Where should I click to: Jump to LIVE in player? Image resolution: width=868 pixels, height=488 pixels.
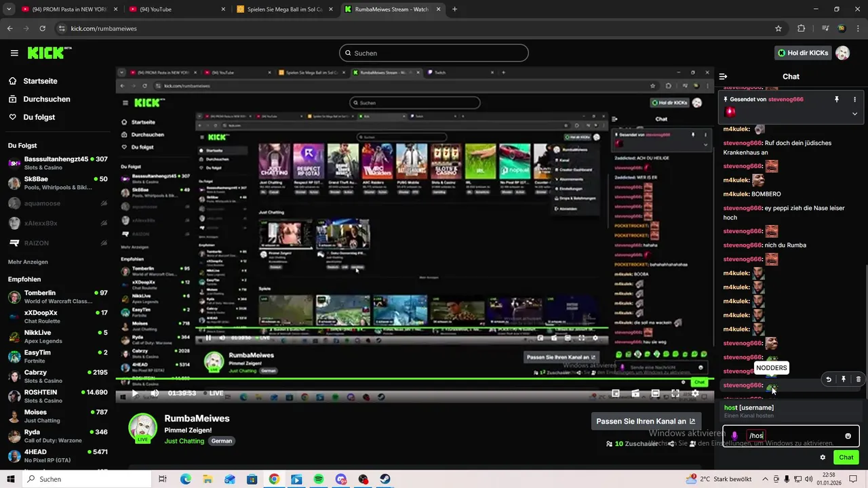tap(213, 393)
